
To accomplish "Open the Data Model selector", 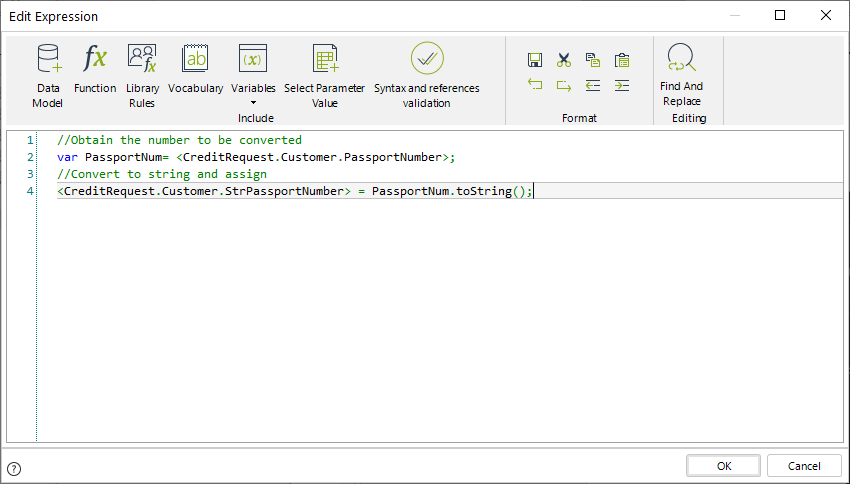I will pyautogui.click(x=48, y=76).
